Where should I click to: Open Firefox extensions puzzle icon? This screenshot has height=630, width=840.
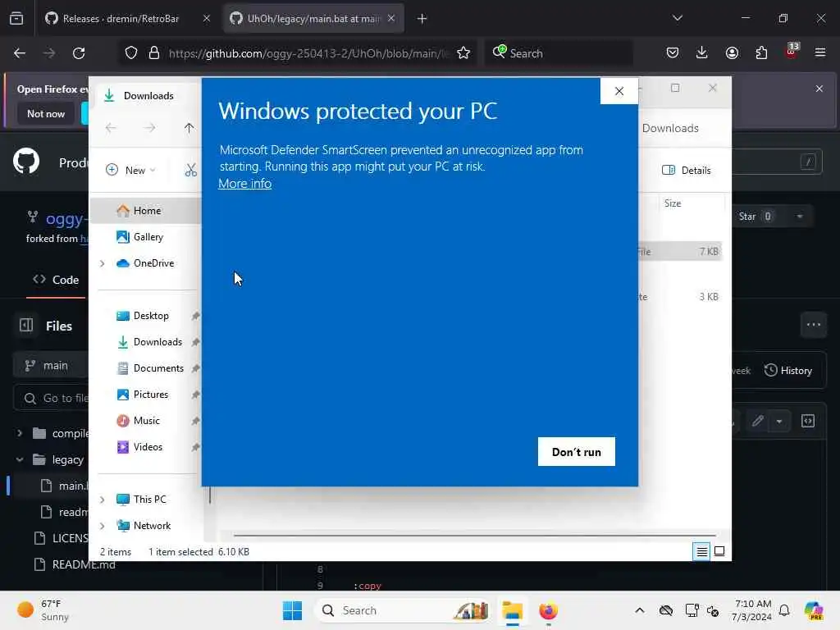pyautogui.click(x=761, y=52)
